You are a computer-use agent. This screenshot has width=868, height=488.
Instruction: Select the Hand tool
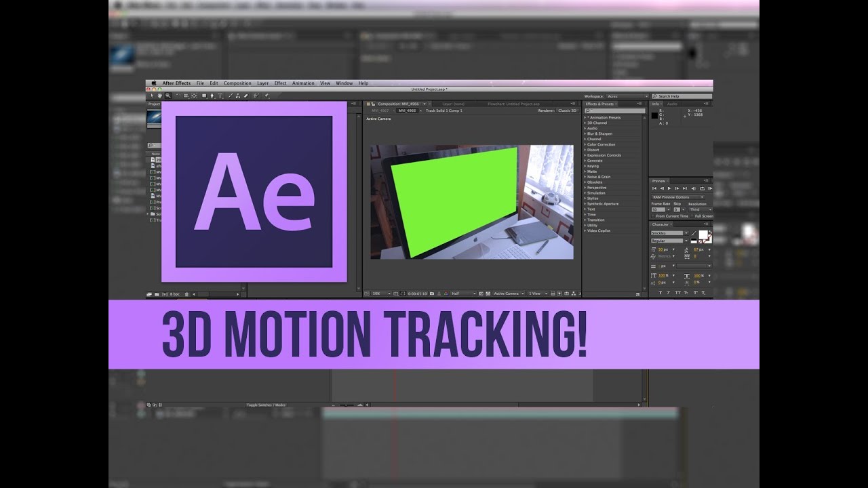click(x=160, y=96)
